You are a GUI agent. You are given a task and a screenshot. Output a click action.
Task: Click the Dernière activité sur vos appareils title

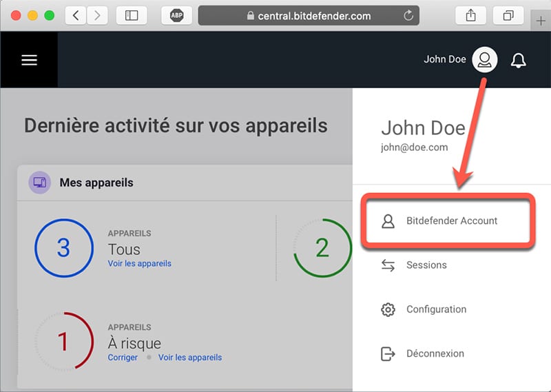point(176,126)
